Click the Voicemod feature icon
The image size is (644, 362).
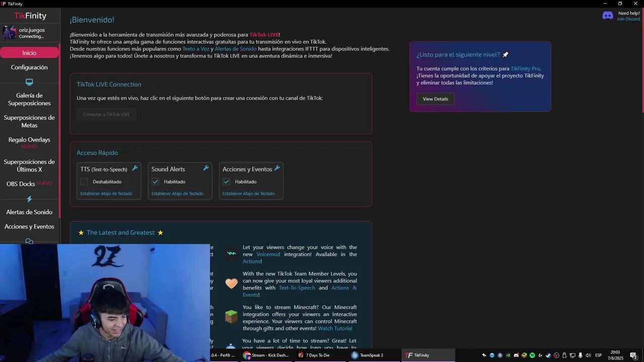pos(231,253)
